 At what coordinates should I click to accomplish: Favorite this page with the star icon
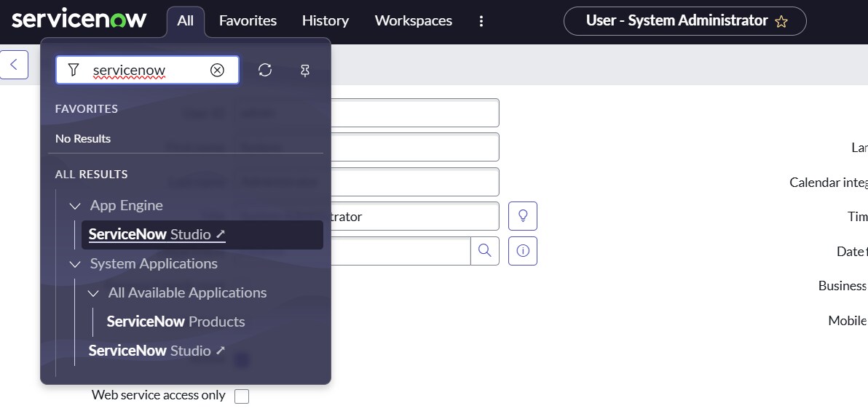[781, 22]
